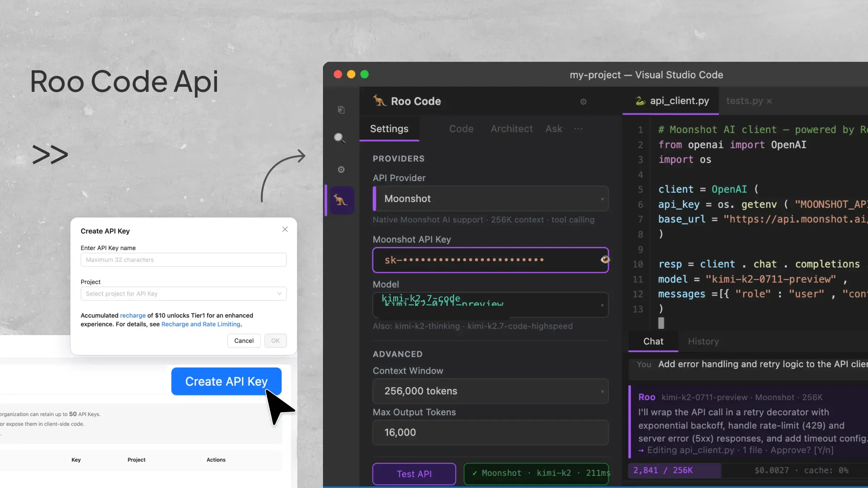The image size is (868, 488).
Task: Click Cancel in Create API Key dialog
Action: coord(244,341)
